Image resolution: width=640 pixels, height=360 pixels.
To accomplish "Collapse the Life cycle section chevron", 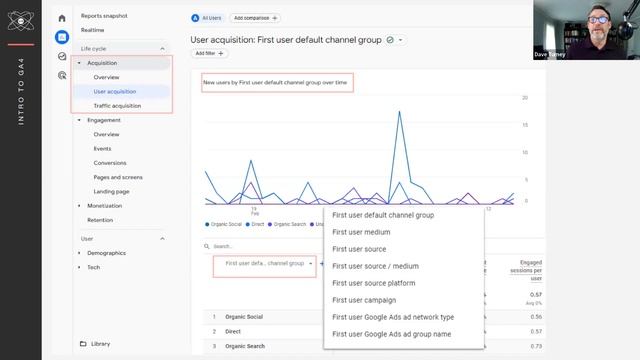I will point(162,49).
